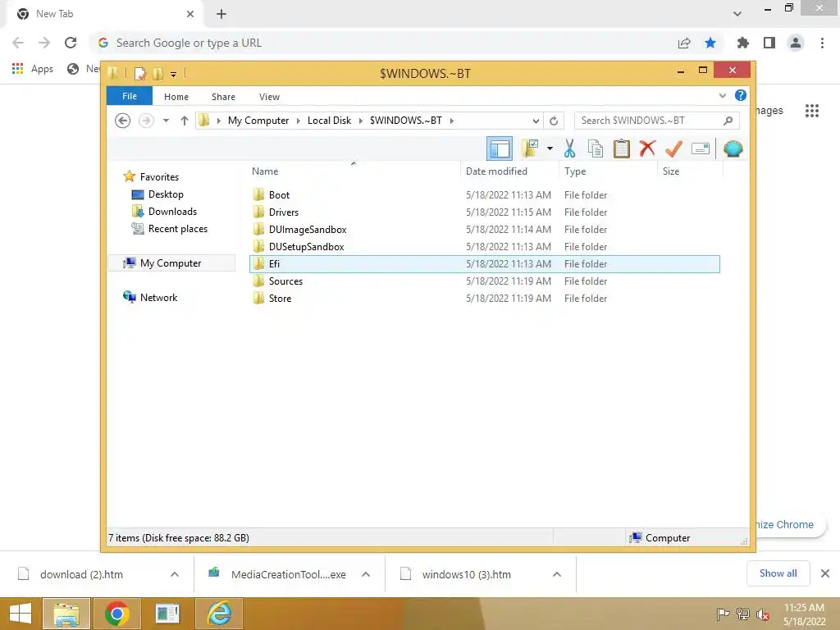Reload the Chrome page
The height and width of the screenshot is (630, 840).
click(x=71, y=43)
